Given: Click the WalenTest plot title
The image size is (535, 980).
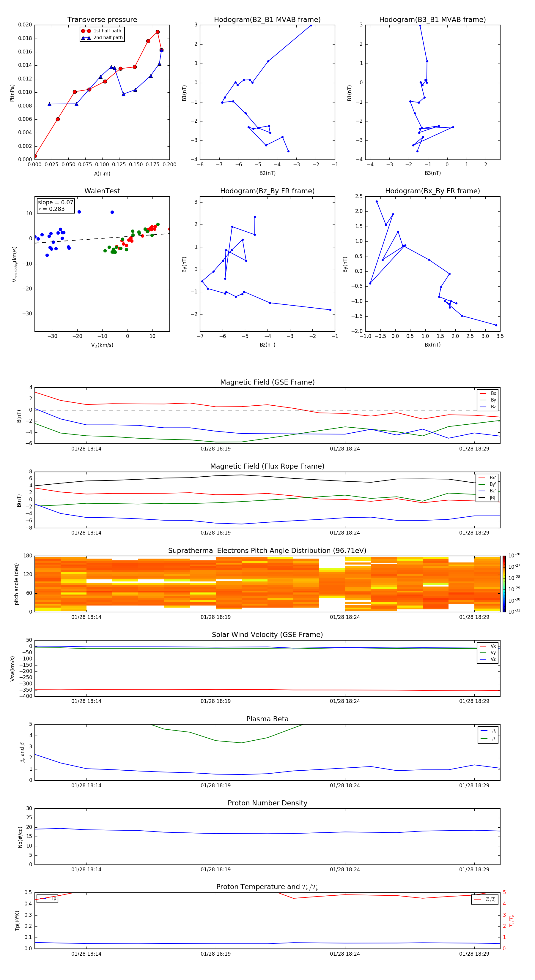Looking at the screenshot, I should pos(102,191).
